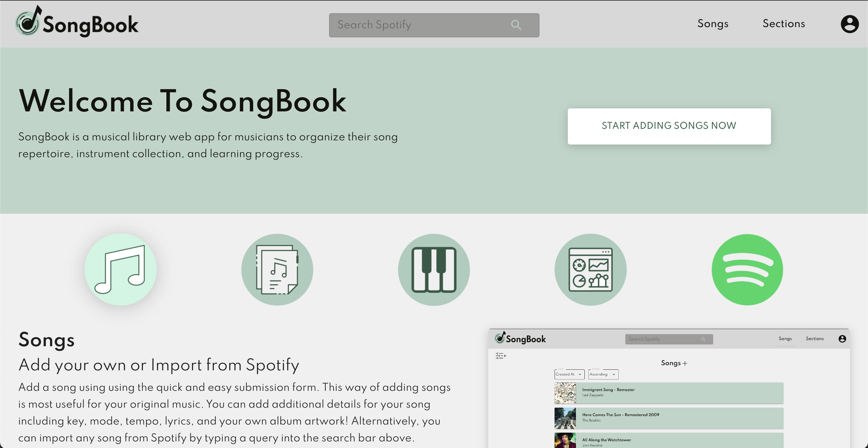
Task: Open the Sort dropdown showing Created At
Action: click(569, 374)
